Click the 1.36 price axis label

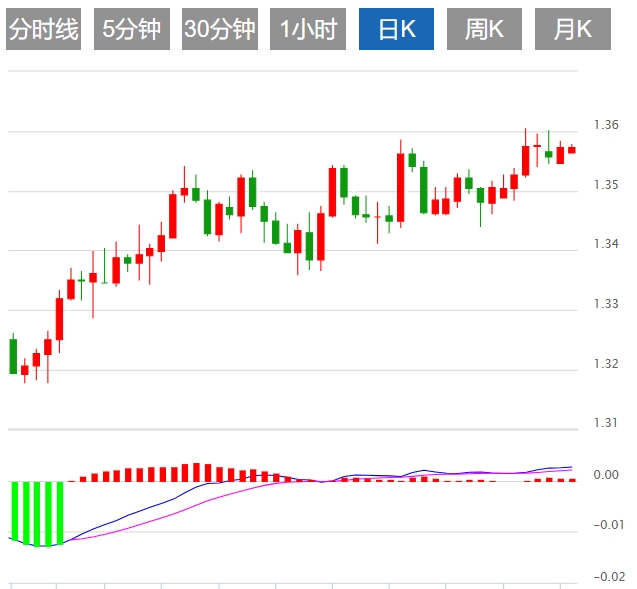tap(606, 125)
